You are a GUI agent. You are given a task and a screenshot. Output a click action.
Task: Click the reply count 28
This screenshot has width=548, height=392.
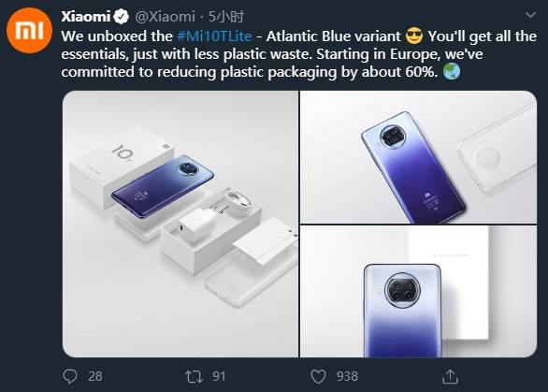95,377
